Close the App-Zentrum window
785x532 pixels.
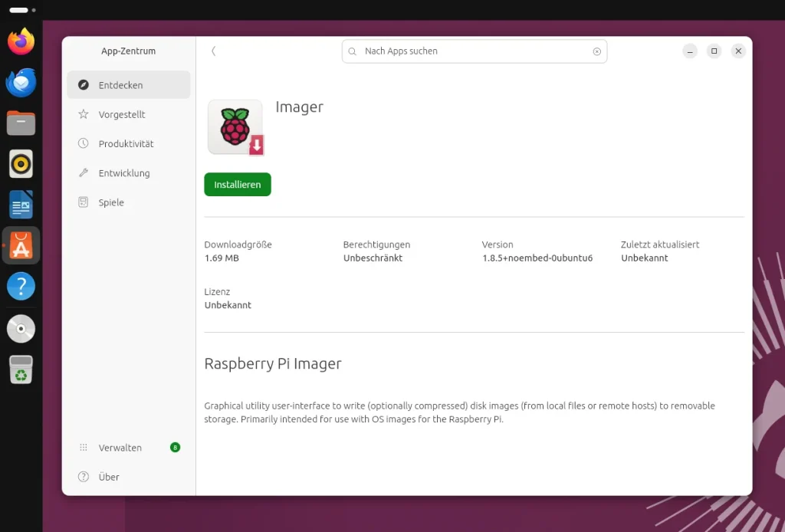pyautogui.click(x=738, y=51)
